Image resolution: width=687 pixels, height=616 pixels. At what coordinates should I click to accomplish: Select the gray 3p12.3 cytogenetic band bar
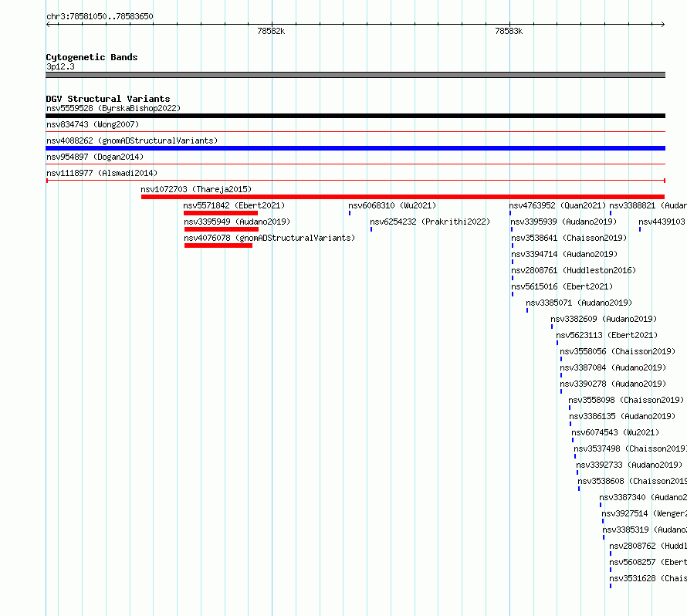point(355,75)
